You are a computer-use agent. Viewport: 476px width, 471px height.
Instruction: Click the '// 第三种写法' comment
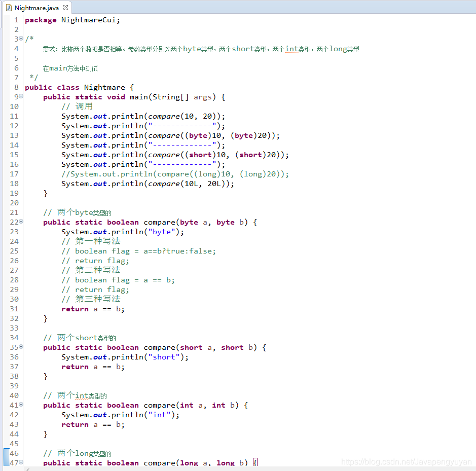click(x=91, y=299)
